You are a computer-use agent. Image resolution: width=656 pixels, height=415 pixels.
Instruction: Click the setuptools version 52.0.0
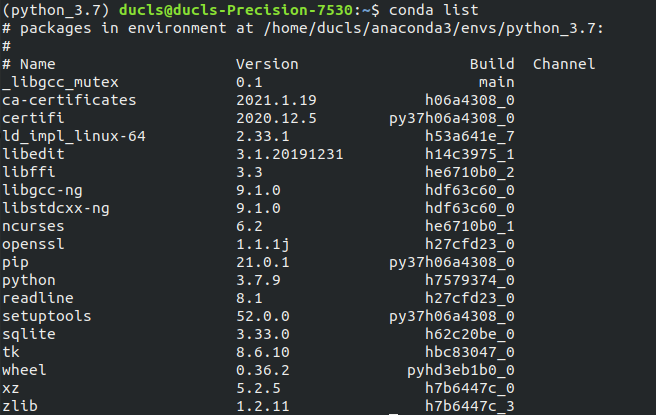pos(262,317)
